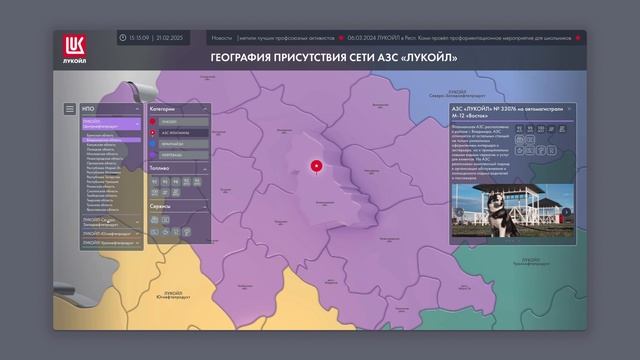Viewport: 640px width, 360px height.
Task: Click the АЗС «ЛУКОЙЛ» № 32076 card title
Action: point(507,112)
